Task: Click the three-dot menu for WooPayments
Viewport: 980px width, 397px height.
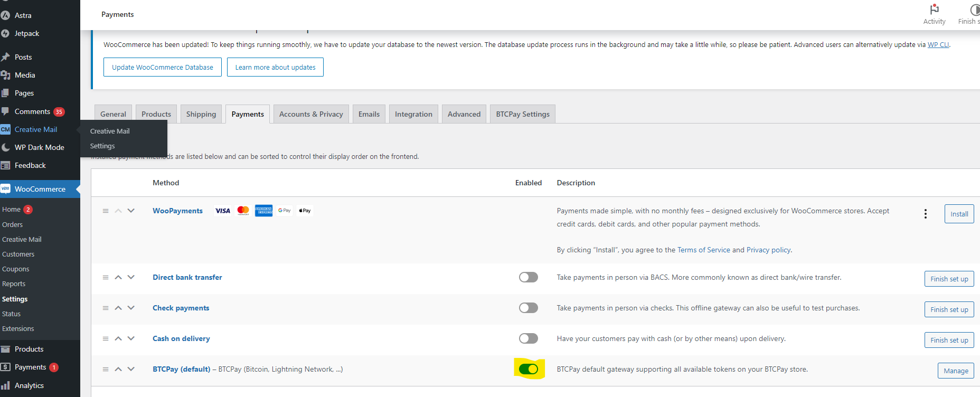Action: (925, 214)
